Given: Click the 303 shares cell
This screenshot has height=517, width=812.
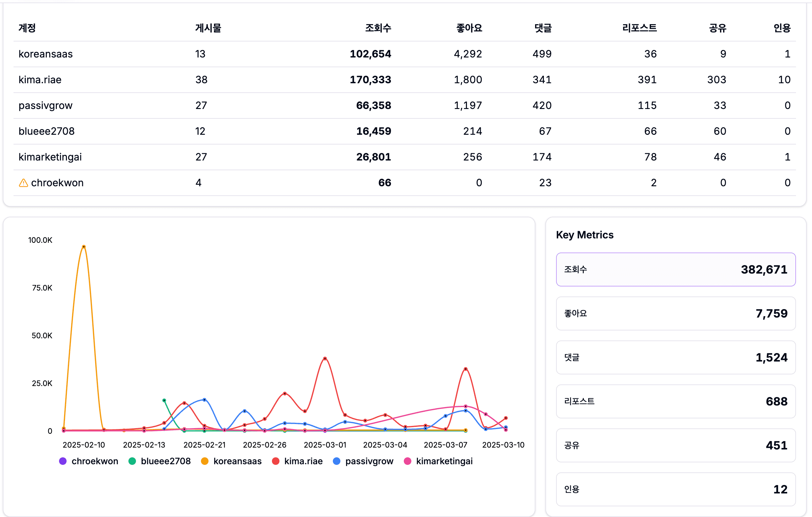Looking at the screenshot, I should point(717,80).
